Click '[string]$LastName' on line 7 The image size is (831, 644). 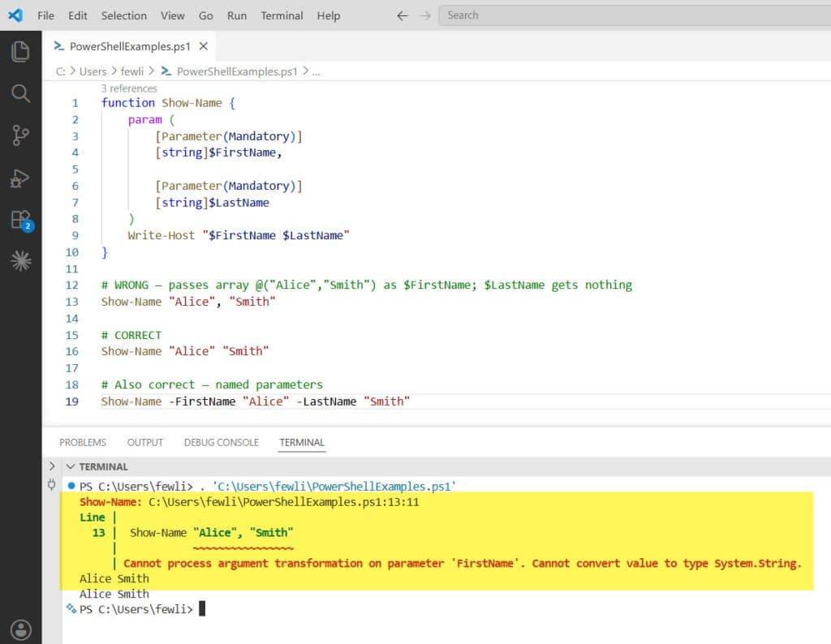[x=212, y=202]
